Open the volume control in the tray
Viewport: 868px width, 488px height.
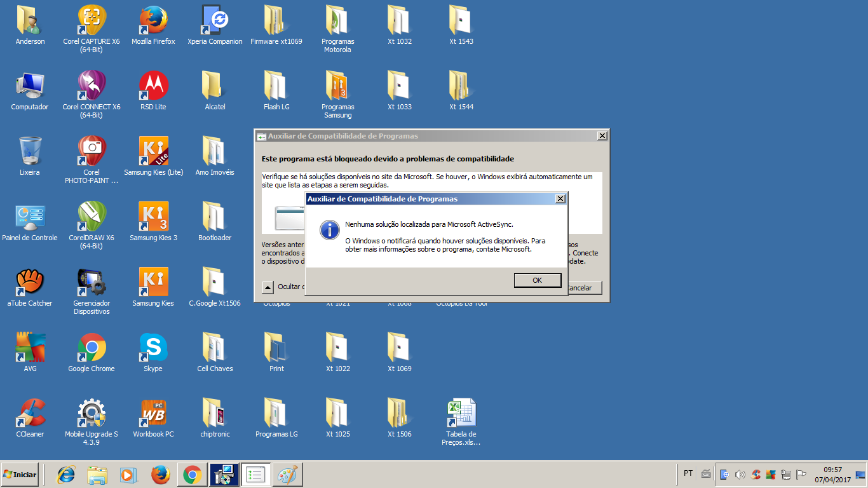click(740, 475)
